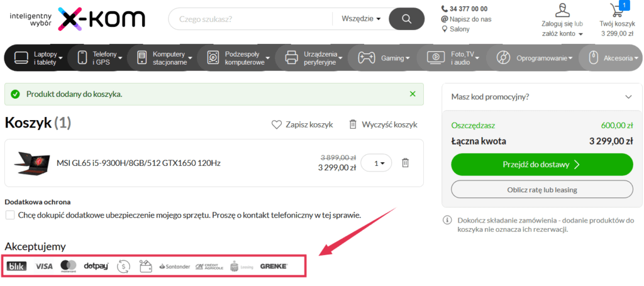Click the Mastercard payment logo
Screen dimensions: 644x286
click(68, 267)
